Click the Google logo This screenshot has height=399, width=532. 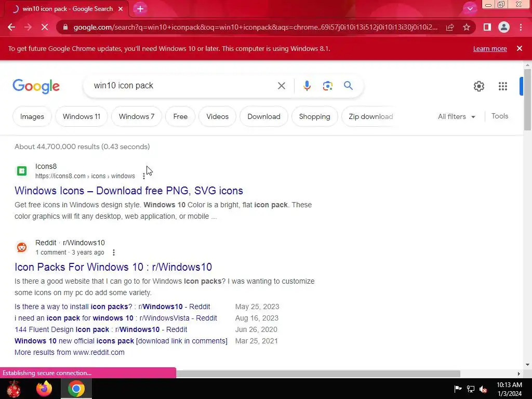pos(36,86)
